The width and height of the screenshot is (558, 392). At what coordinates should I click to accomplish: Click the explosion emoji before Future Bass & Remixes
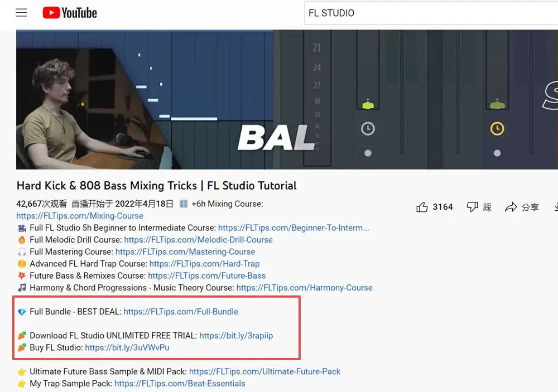point(22,275)
